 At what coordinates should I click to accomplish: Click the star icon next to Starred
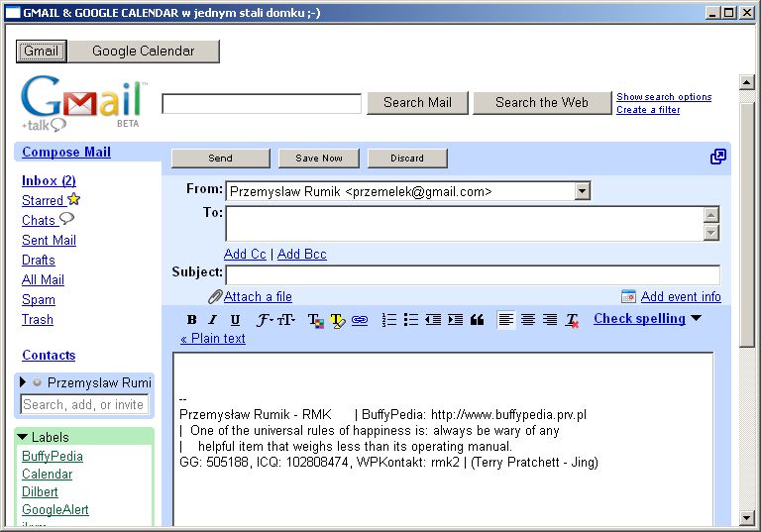(73, 199)
